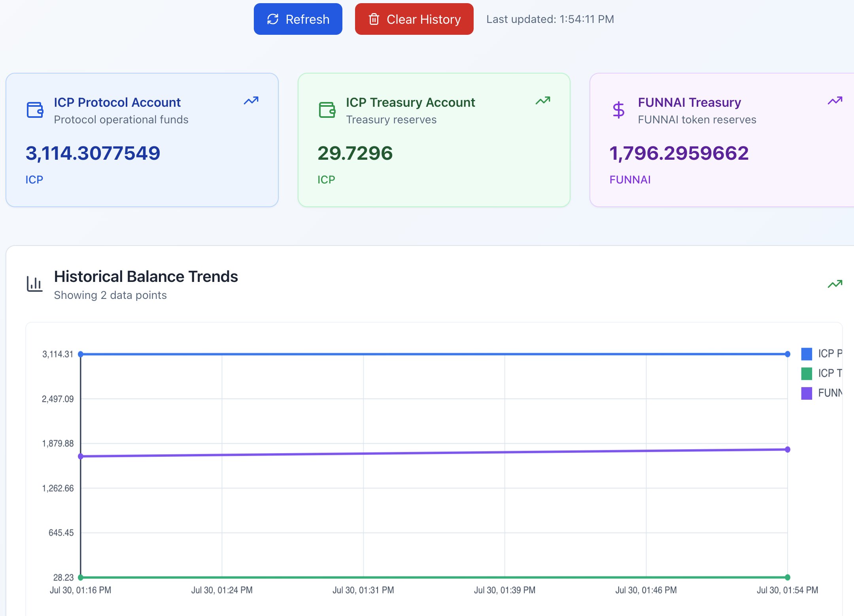Click the purple dollar sign icon
Image resolution: width=854 pixels, height=616 pixels.
[618, 110]
